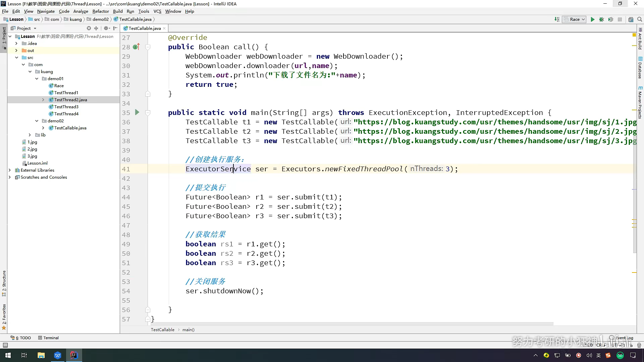Open the Race run configuration dropdown

(575, 19)
